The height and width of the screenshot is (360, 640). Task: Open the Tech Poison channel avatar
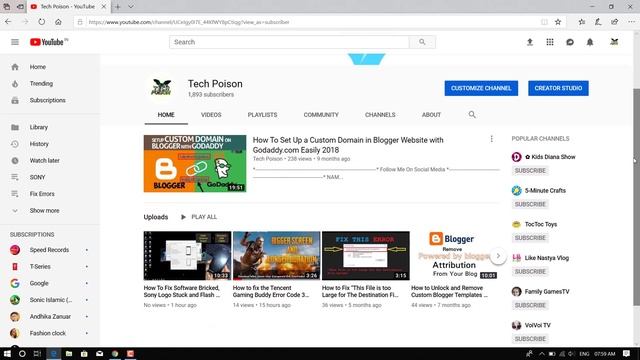[x=161, y=87]
